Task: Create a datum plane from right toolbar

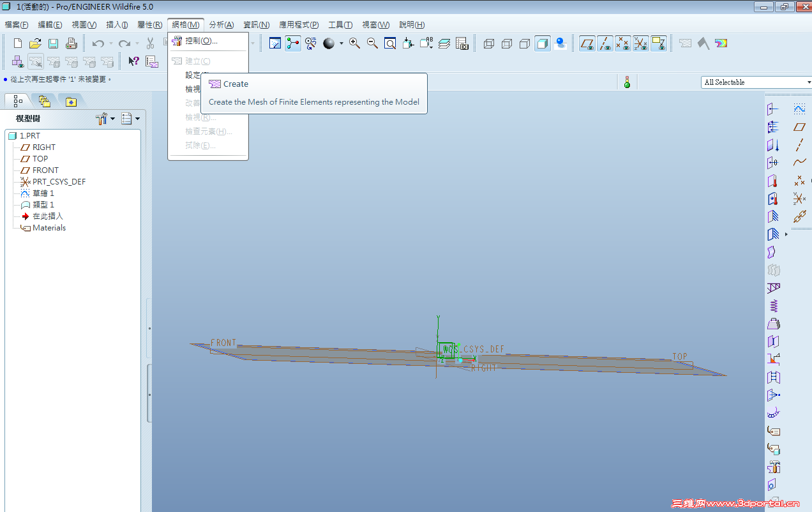Action: pos(799,127)
